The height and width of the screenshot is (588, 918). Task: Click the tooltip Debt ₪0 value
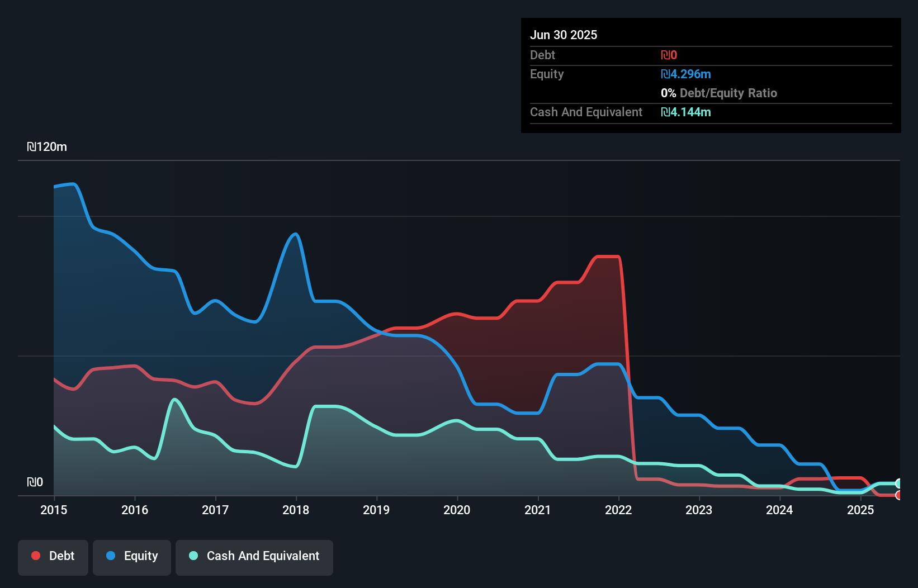669,55
